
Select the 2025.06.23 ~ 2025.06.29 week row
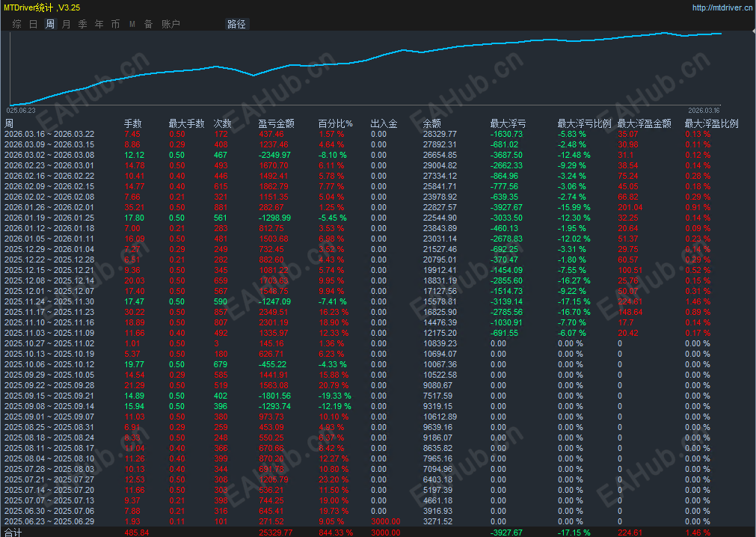coord(49,521)
